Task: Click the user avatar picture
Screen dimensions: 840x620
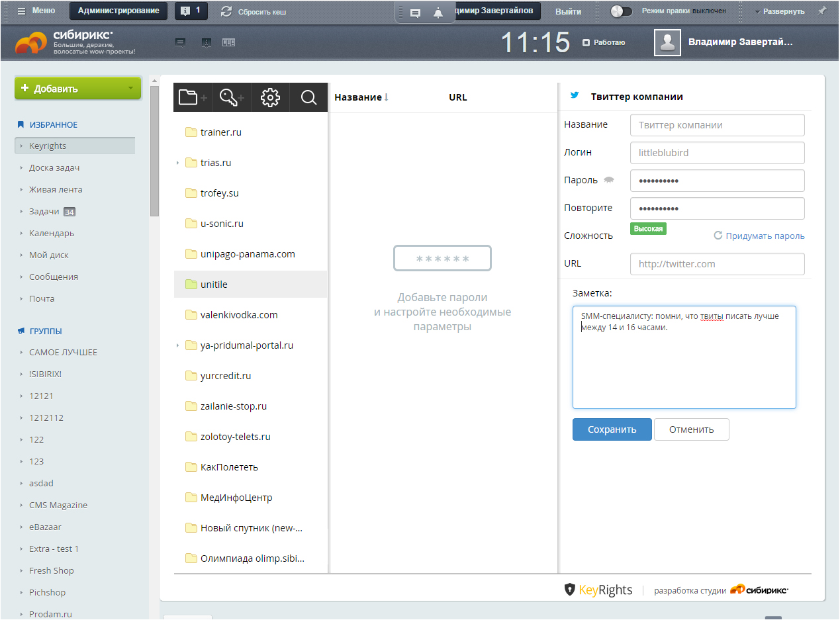Action: (667, 42)
